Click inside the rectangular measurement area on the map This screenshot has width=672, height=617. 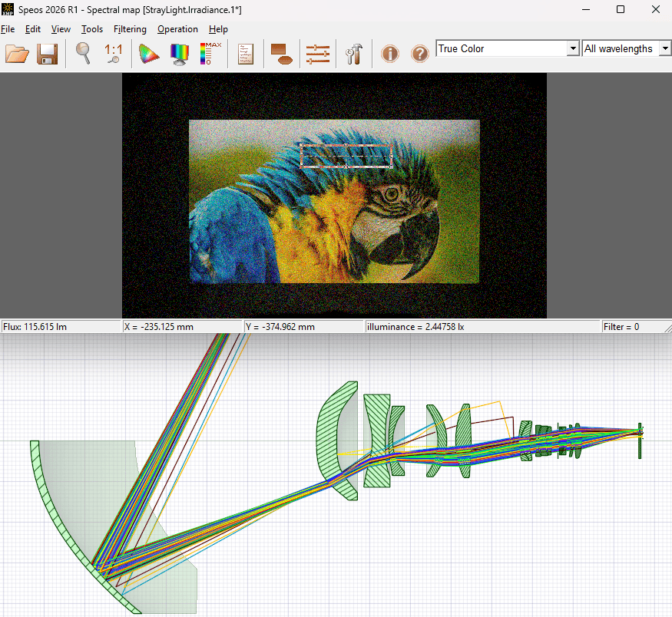coord(346,156)
